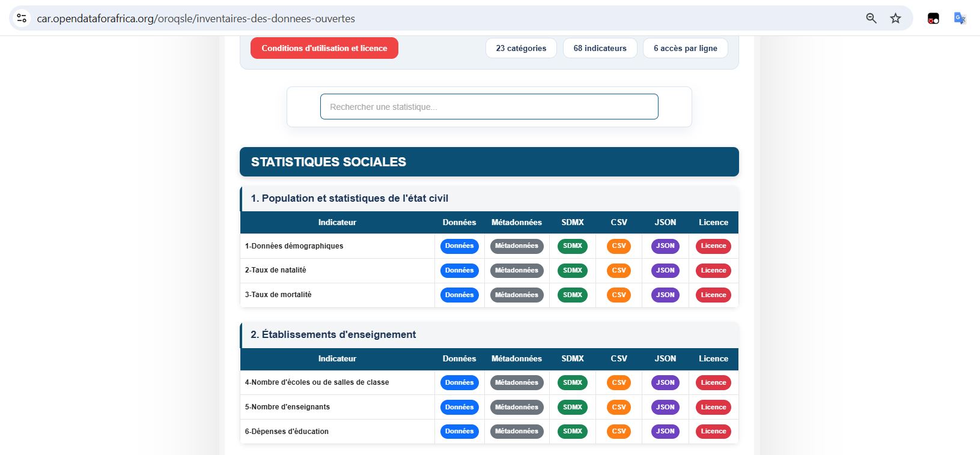
Task: Open SDMX for Données démographiques
Action: coord(573,246)
